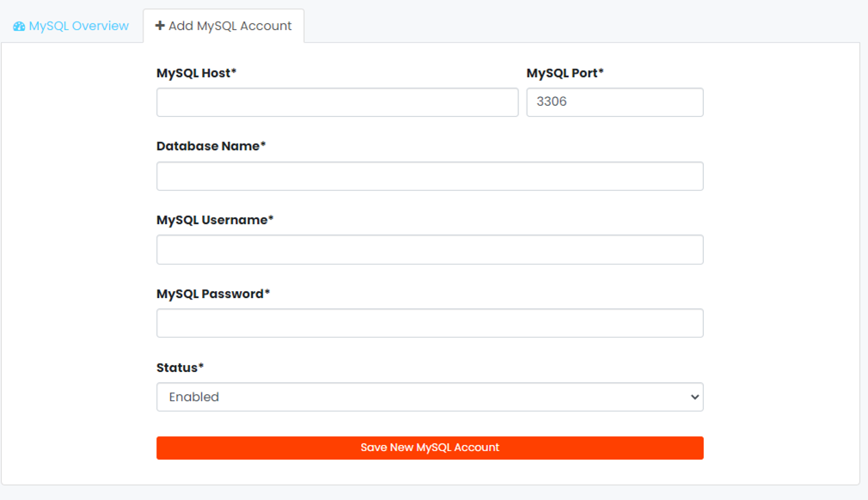The image size is (868, 500).
Task: Click the MySQL Username label
Action: [x=215, y=220]
